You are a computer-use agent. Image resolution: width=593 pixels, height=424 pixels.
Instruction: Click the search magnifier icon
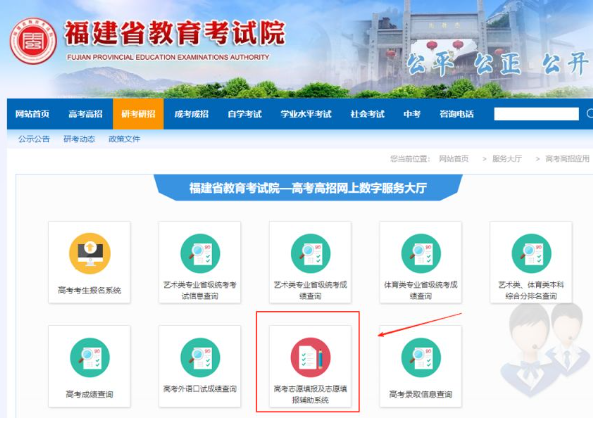[x=589, y=113]
